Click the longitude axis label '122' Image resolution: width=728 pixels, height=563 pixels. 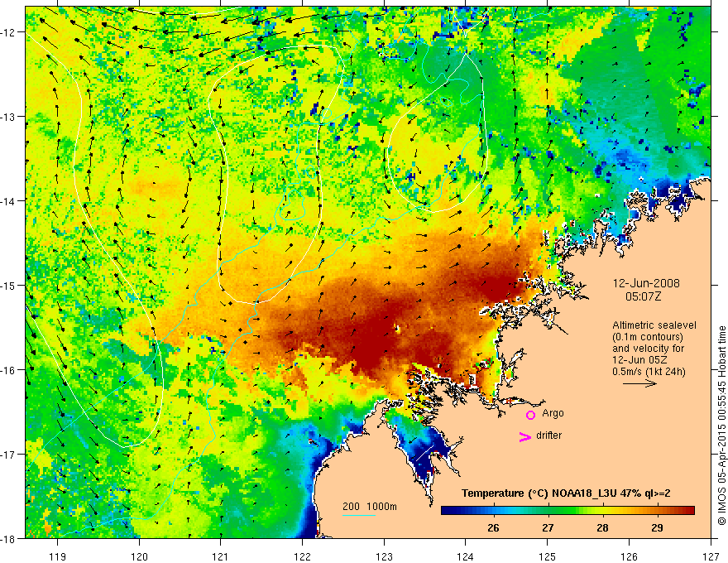click(x=302, y=556)
